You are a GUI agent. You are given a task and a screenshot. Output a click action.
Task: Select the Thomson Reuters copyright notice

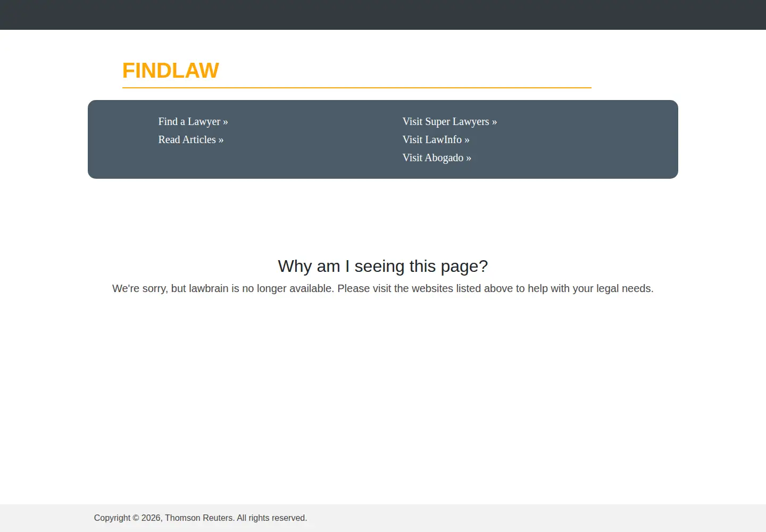coord(201,518)
